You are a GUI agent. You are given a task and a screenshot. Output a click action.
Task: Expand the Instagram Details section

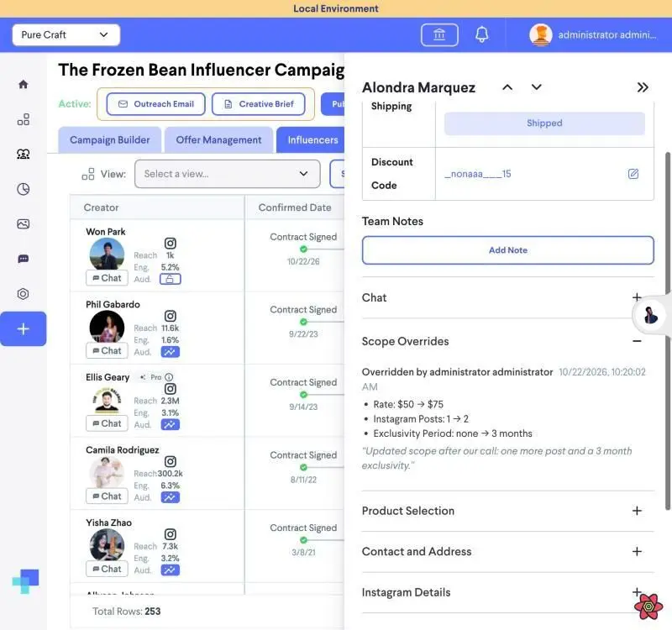pos(637,592)
